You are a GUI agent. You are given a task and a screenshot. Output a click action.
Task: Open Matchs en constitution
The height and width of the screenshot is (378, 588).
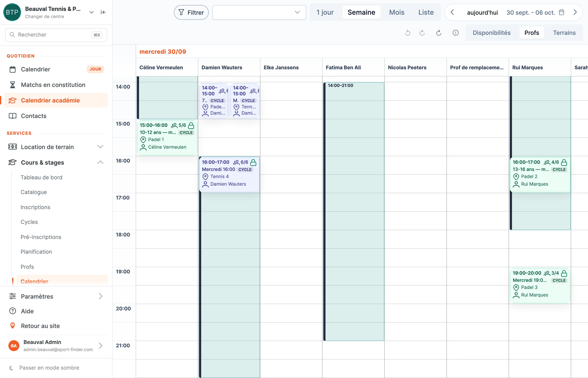click(x=56, y=85)
